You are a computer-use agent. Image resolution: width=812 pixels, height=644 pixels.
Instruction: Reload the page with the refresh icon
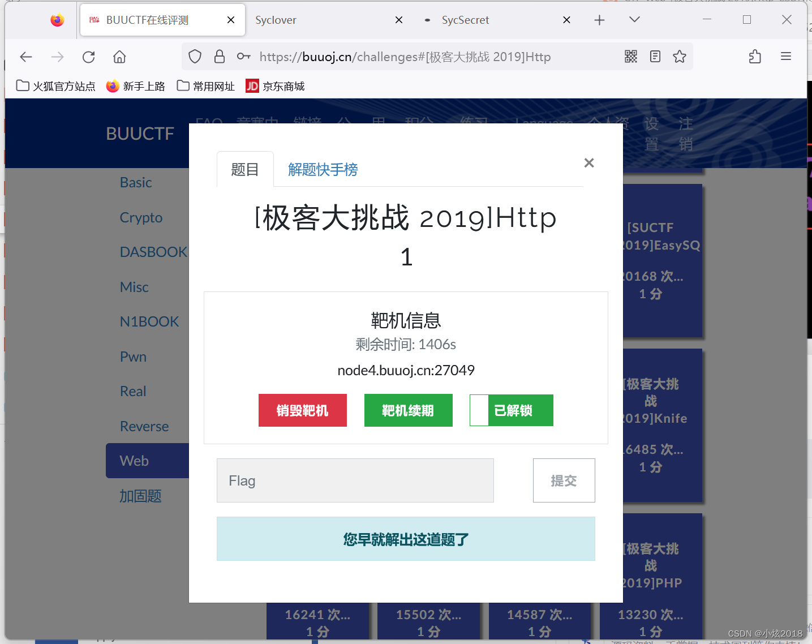pyautogui.click(x=89, y=57)
